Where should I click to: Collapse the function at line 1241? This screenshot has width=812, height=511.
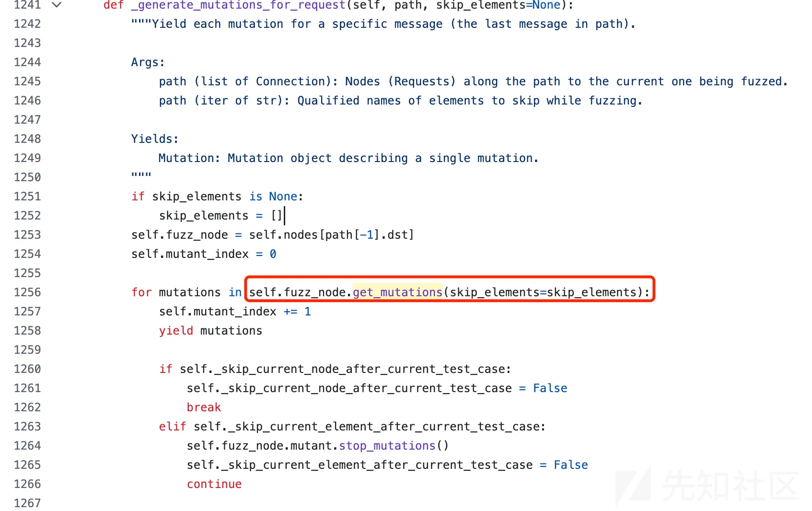(57, 5)
